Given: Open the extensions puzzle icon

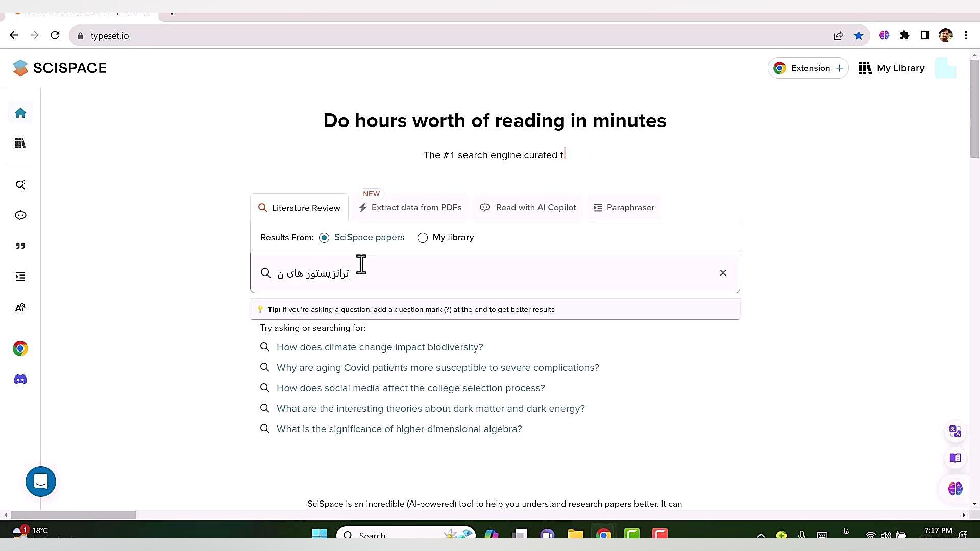Looking at the screenshot, I should pyautogui.click(x=904, y=35).
